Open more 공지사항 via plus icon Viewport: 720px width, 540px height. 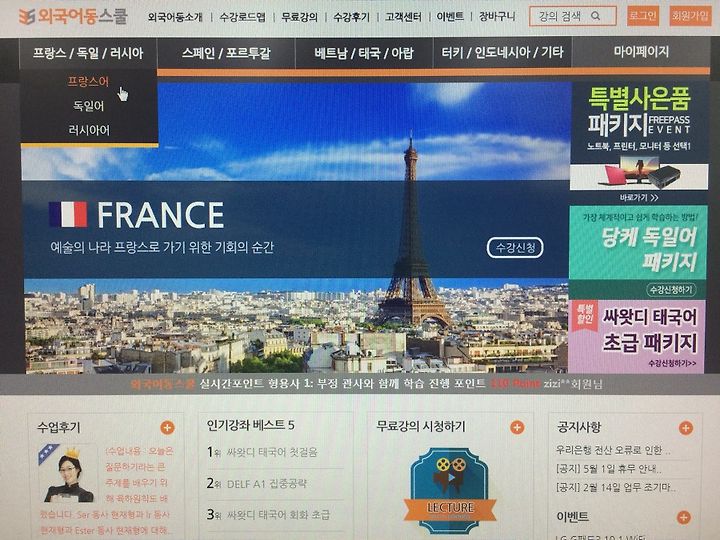tap(686, 428)
